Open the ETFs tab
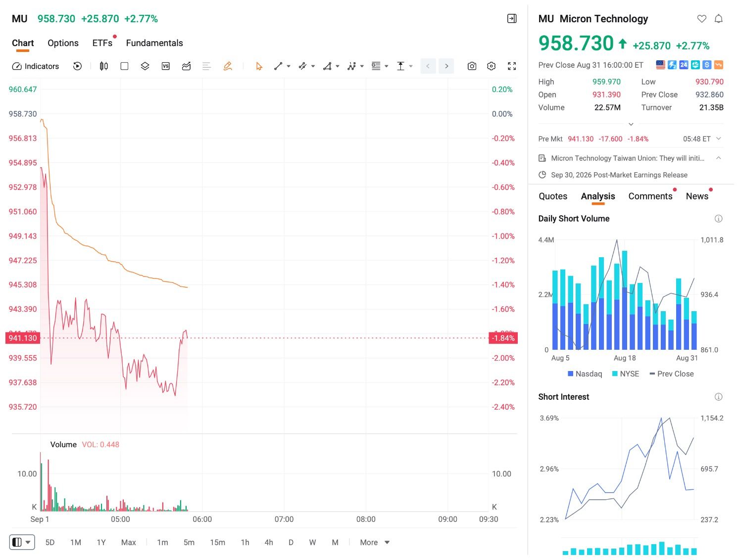The width and height of the screenshot is (739, 560). point(102,43)
